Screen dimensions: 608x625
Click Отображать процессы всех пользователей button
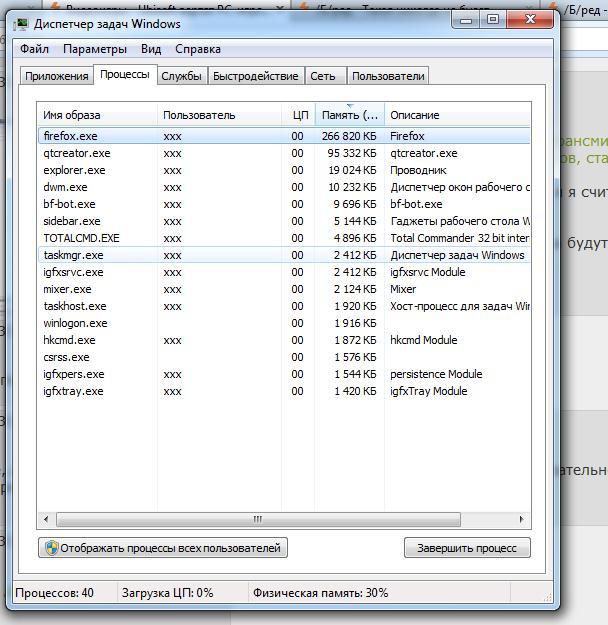click(x=163, y=548)
